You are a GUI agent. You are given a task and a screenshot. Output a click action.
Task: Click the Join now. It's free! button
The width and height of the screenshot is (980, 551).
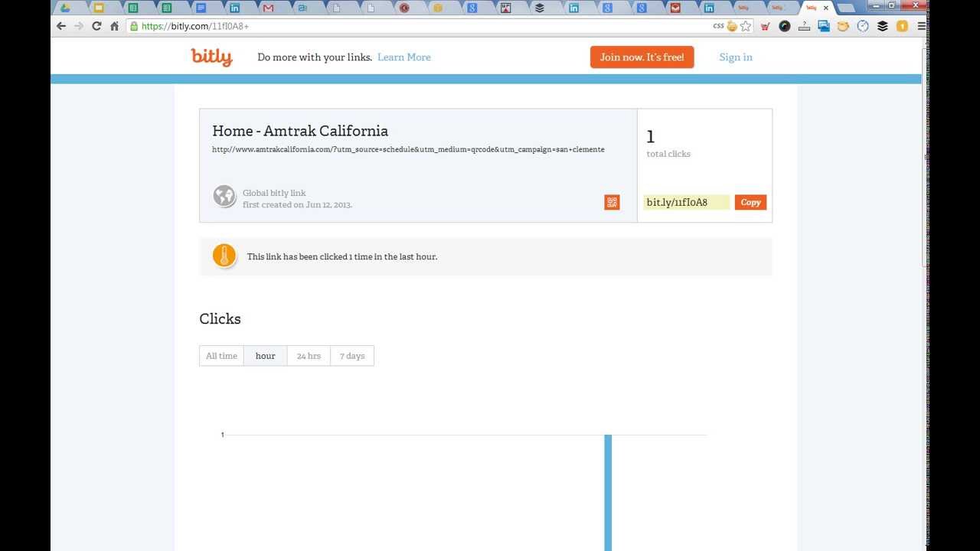pyautogui.click(x=642, y=57)
